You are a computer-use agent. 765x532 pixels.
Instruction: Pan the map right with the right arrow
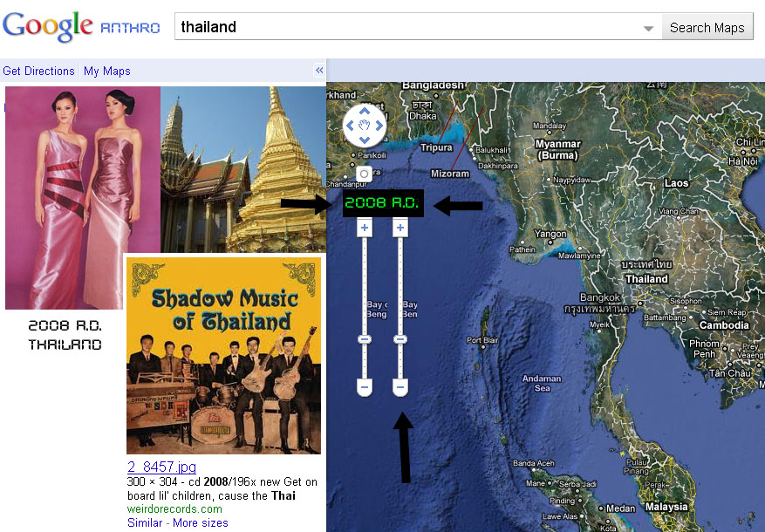[x=379, y=126]
